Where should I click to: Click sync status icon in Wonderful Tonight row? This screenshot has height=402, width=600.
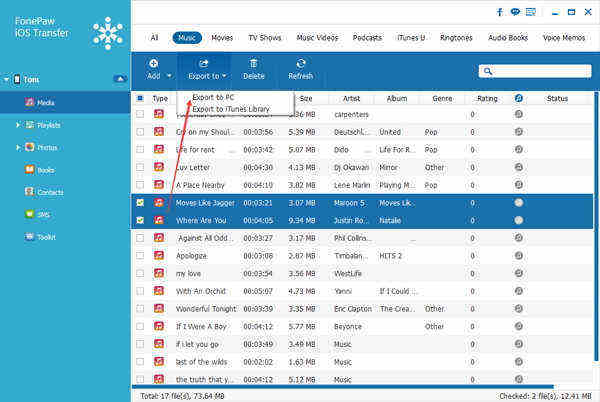(518, 309)
